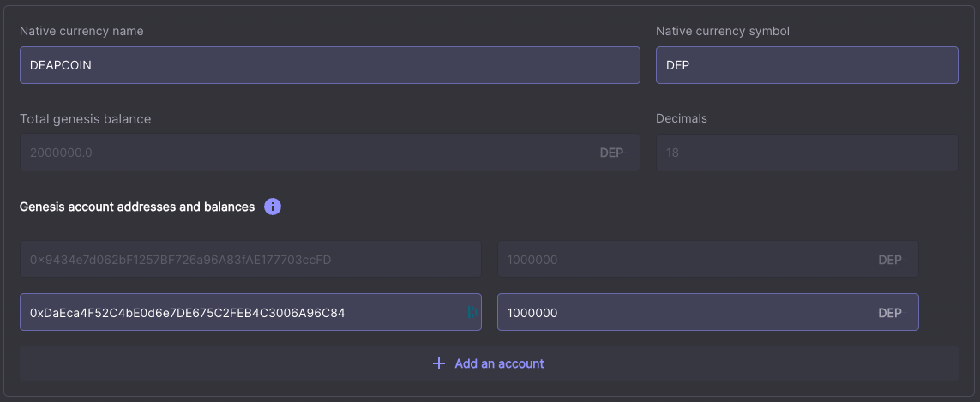Click the DEP suffix in second account balance
The width and height of the screenshot is (980, 402).
pyautogui.click(x=890, y=313)
